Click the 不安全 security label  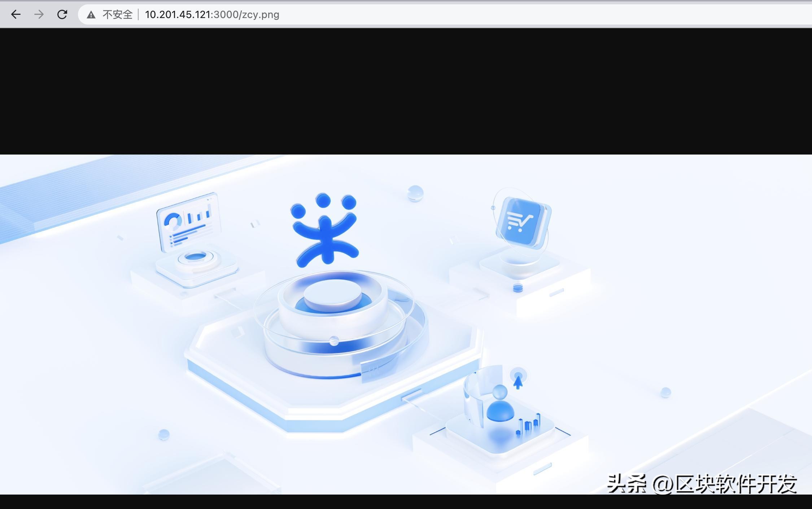point(117,15)
